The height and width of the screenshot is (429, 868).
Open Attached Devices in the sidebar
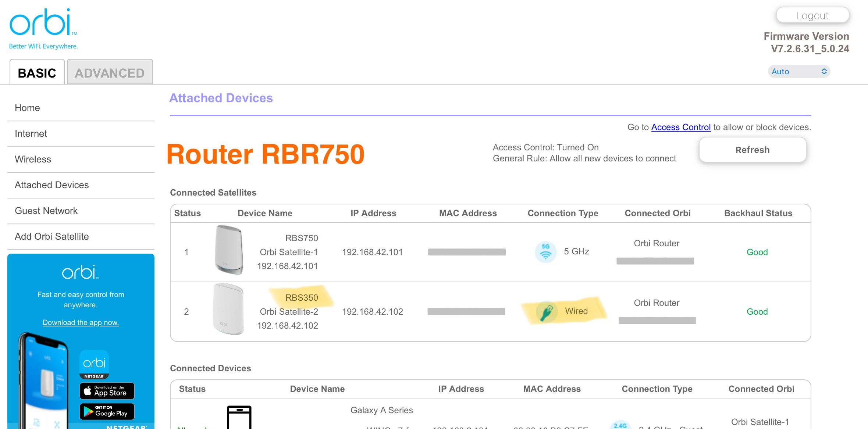coord(81,185)
